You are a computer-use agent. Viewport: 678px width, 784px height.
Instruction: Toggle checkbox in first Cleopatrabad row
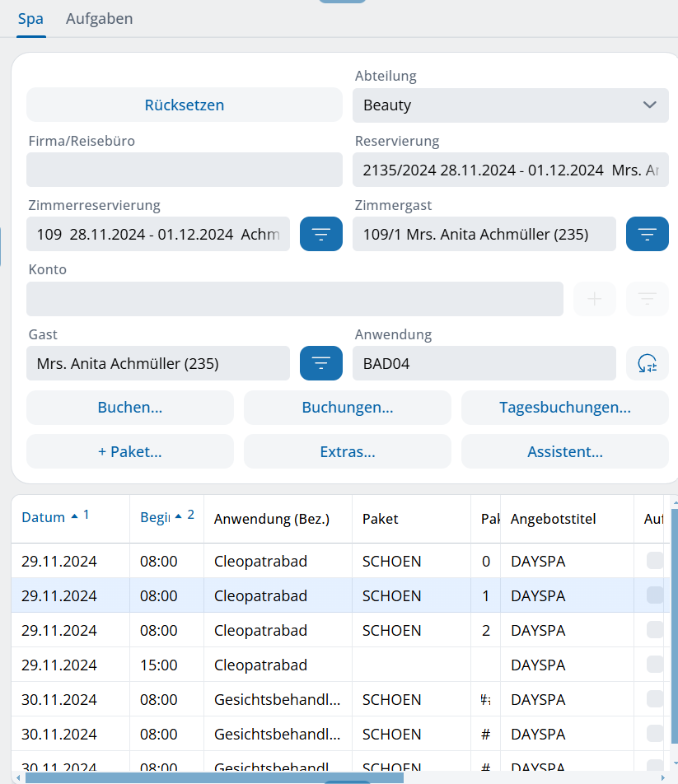[x=655, y=561]
